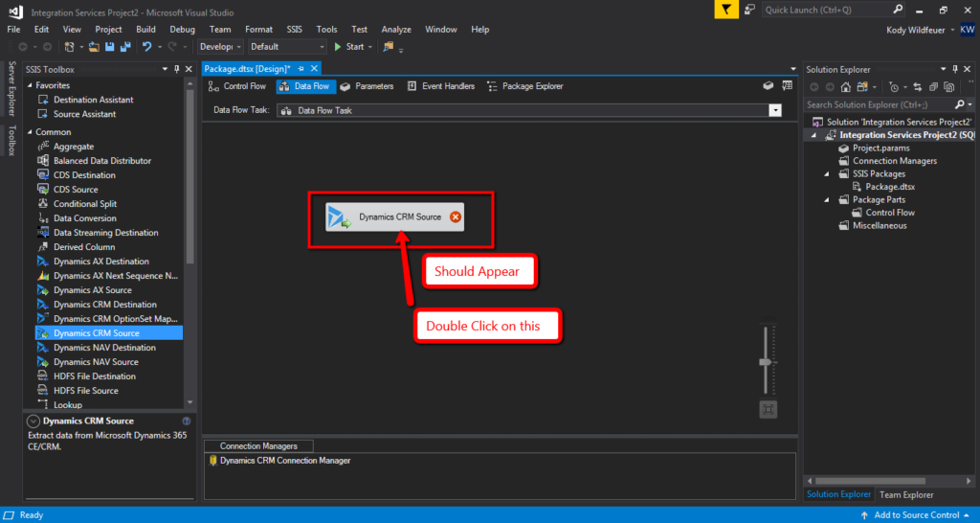The image size is (980, 523).
Task: Pin the SSIS Toolbox panel
Action: [x=176, y=69]
